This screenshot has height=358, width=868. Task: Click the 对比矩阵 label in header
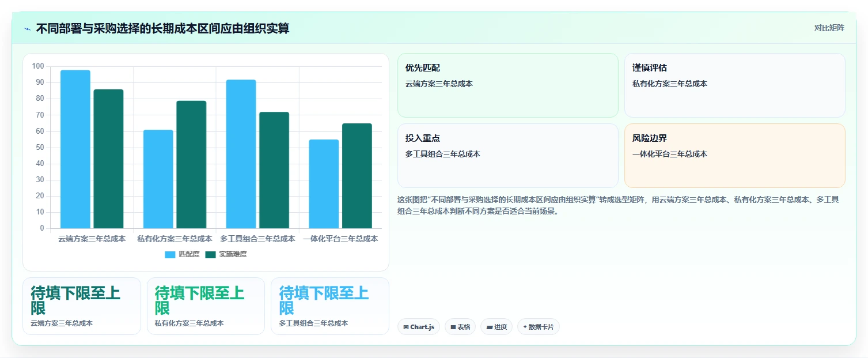pyautogui.click(x=829, y=28)
